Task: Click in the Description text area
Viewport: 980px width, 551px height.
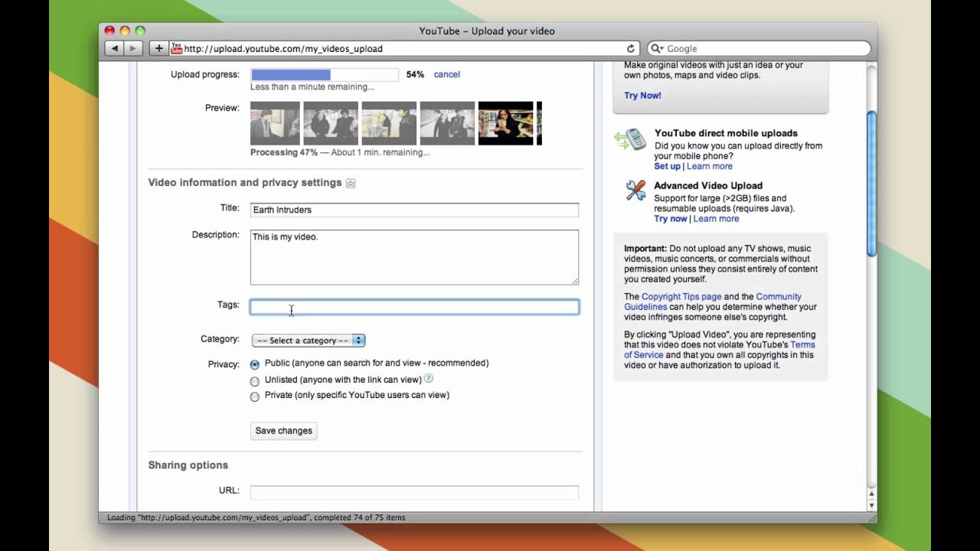Action: 414,257
